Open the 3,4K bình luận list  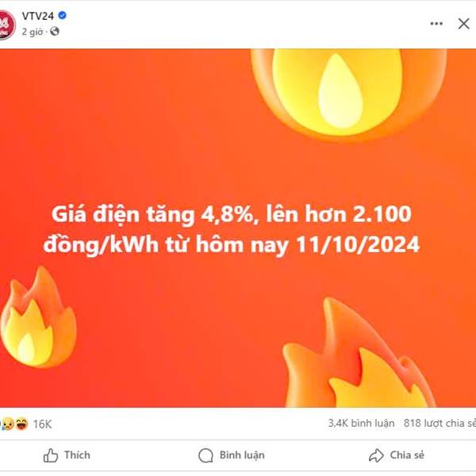(361, 423)
